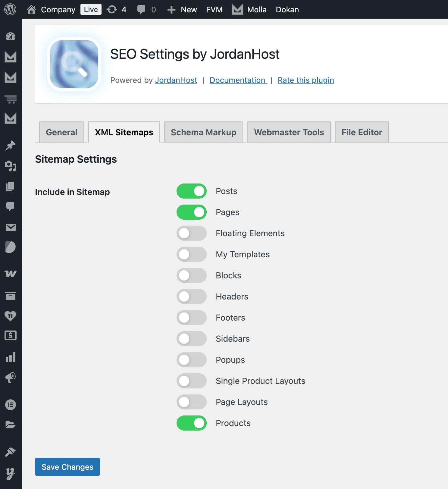
Task: Click the WordPress logo icon
Action: click(x=10, y=10)
